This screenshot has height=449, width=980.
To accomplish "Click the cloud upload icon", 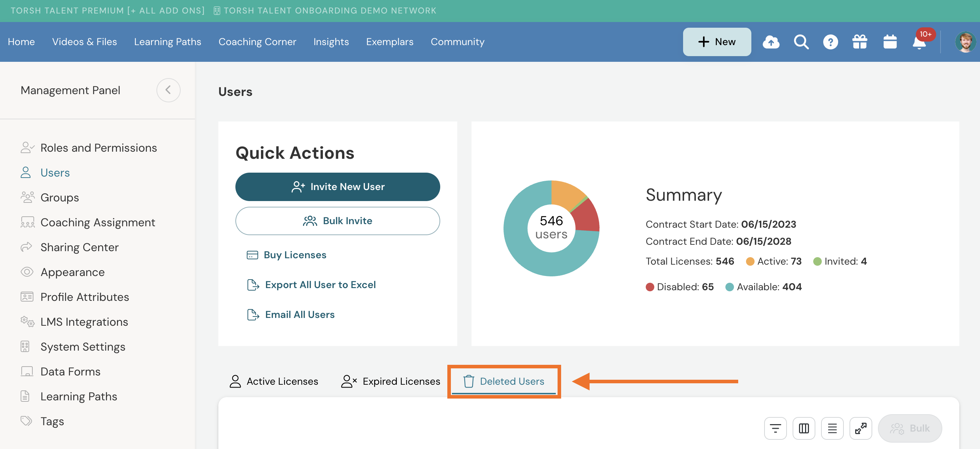I will point(771,42).
